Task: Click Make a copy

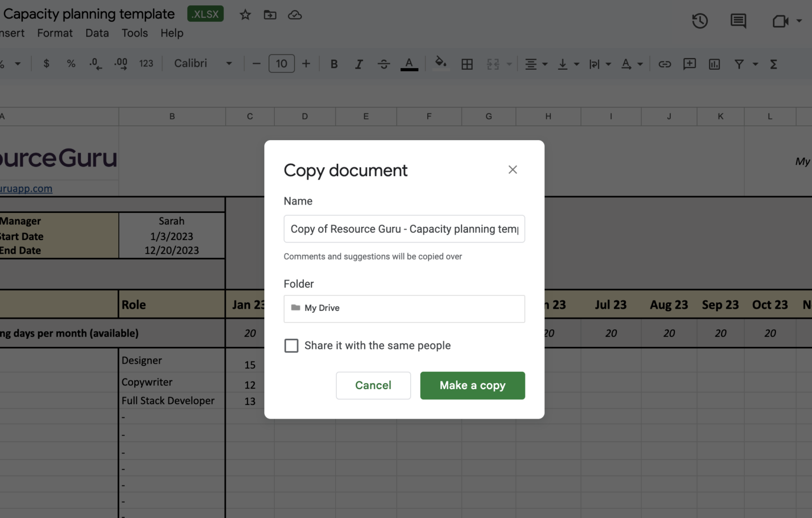Action: (472, 385)
